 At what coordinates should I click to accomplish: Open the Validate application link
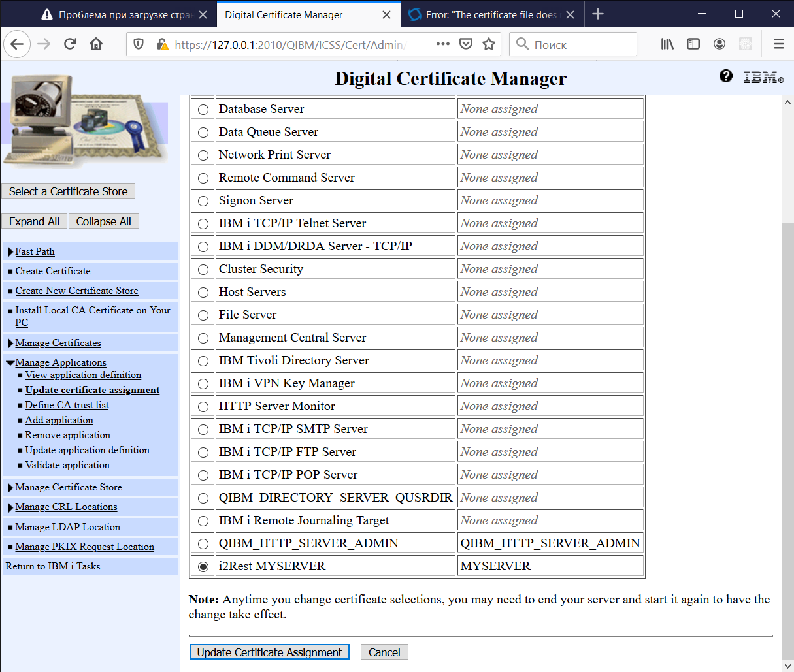click(67, 465)
